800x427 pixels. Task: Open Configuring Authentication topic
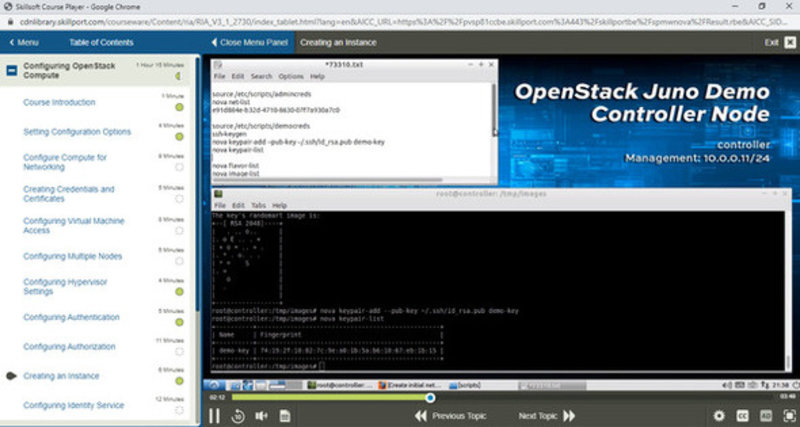coord(71,317)
